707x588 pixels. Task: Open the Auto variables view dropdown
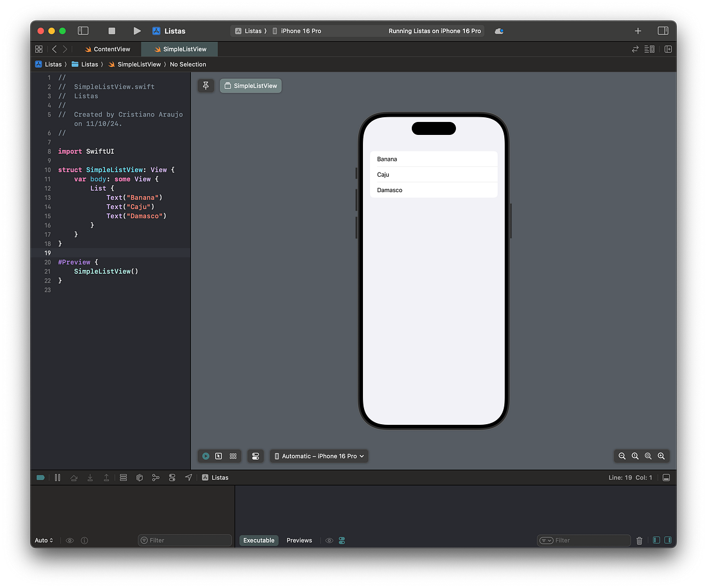coord(44,540)
